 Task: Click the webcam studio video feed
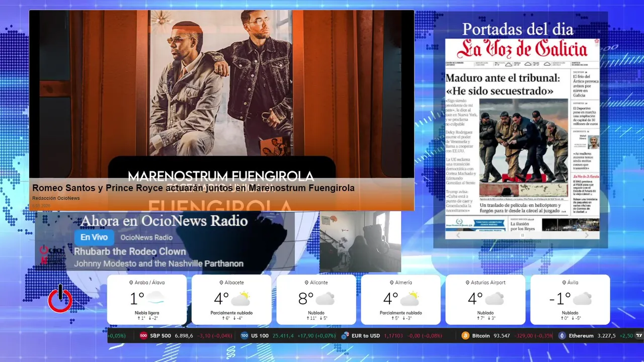(x=360, y=242)
